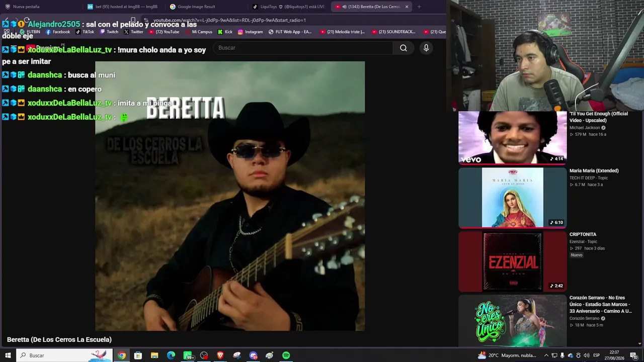Viewport: 644px width, 362px height.
Task: Open the Michael Jackson video thumbnail
Action: coord(512,137)
